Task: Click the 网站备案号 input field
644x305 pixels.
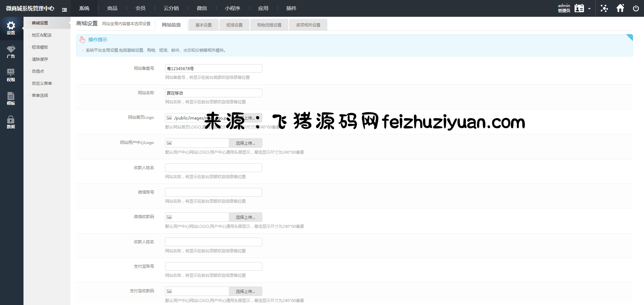Action: pos(213,68)
